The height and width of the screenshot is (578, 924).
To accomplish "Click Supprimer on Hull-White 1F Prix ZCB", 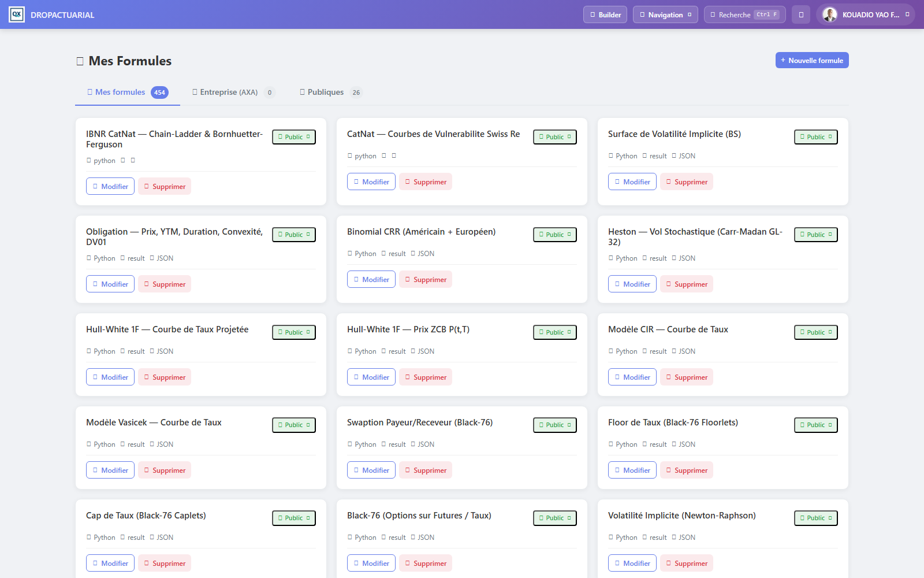I will point(426,377).
